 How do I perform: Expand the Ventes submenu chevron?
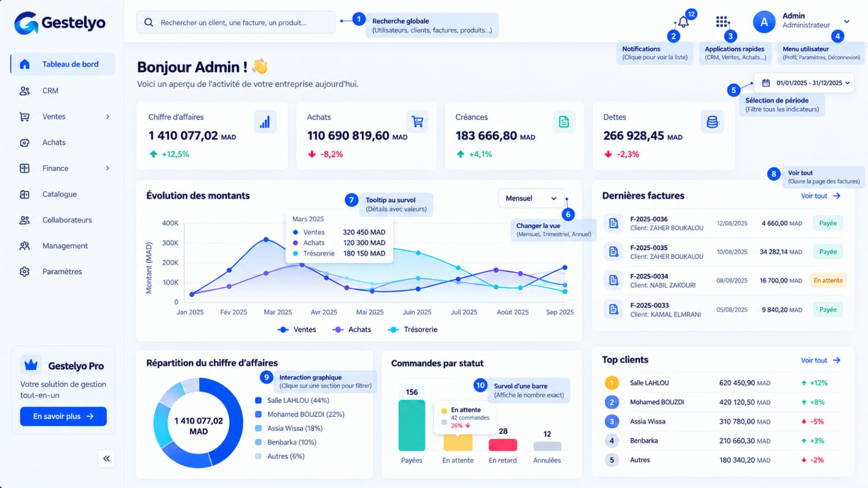coord(107,117)
